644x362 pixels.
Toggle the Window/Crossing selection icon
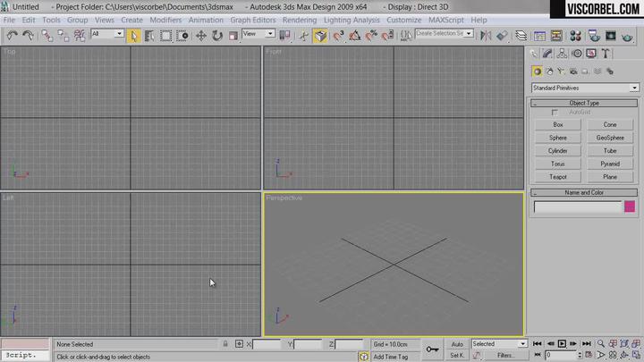coord(182,36)
